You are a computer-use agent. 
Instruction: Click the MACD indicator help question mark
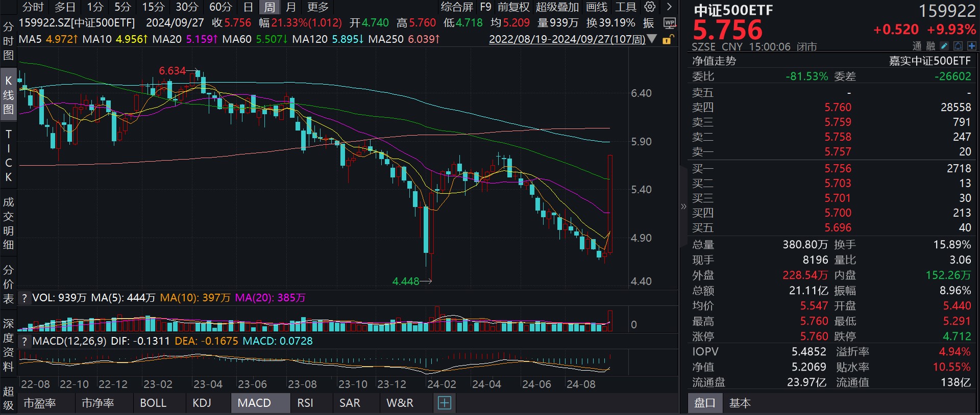pos(24,342)
